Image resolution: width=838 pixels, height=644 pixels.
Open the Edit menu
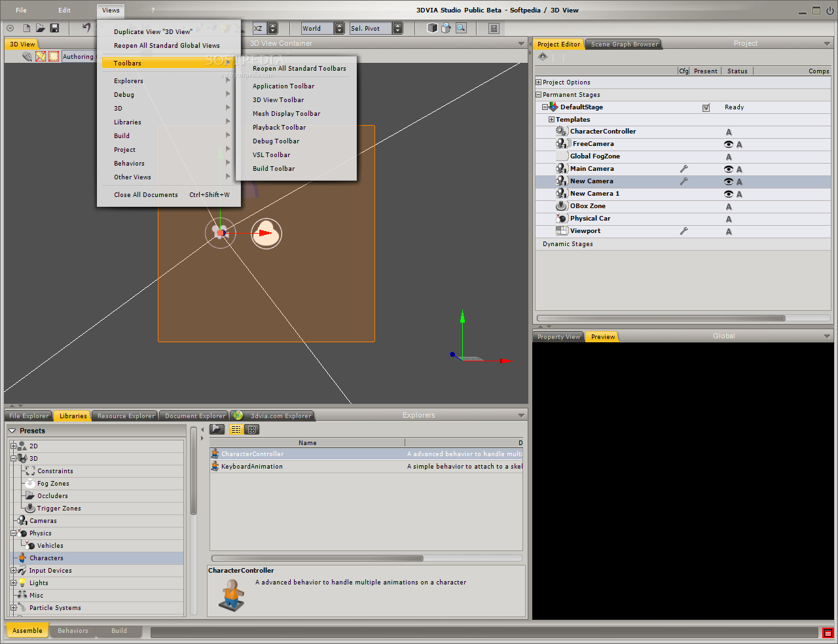64,10
